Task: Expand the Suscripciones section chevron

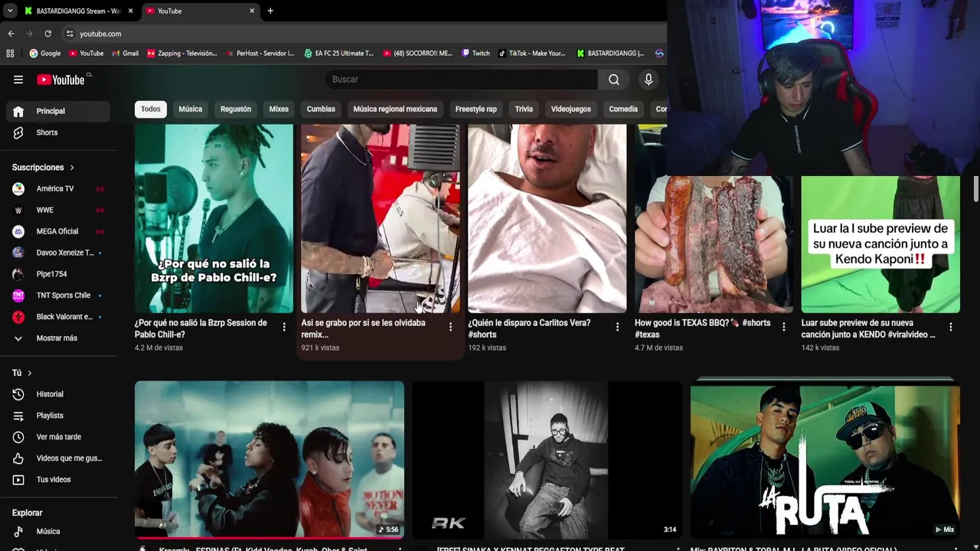Action: [72, 168]
